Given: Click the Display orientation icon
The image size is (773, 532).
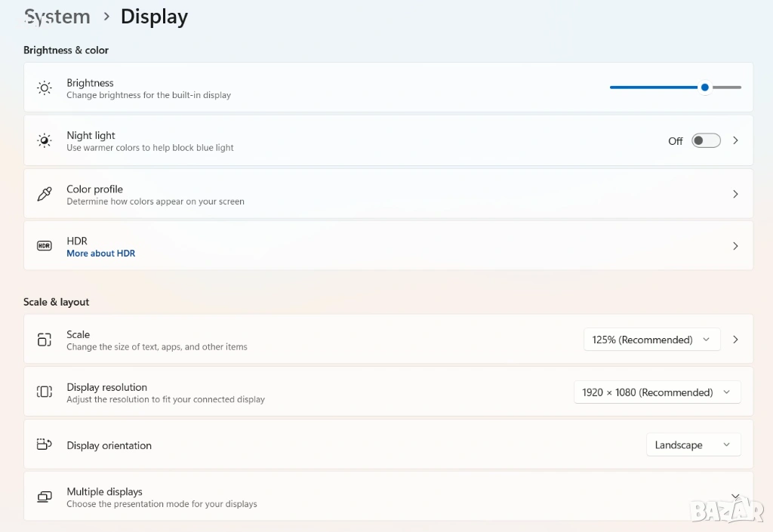Looking at the screenshot, I should click(x=45, y=444).
